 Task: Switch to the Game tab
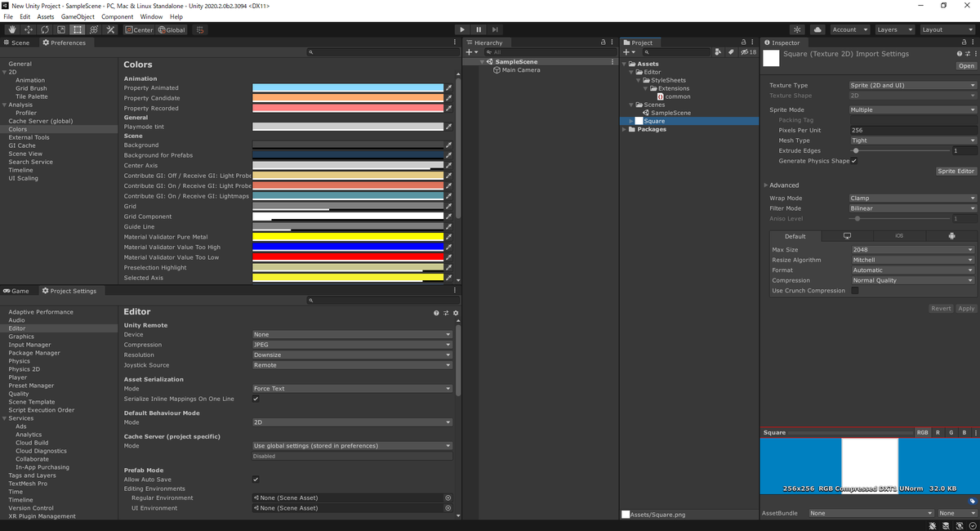pyautogui.click(x=16, y=291)
